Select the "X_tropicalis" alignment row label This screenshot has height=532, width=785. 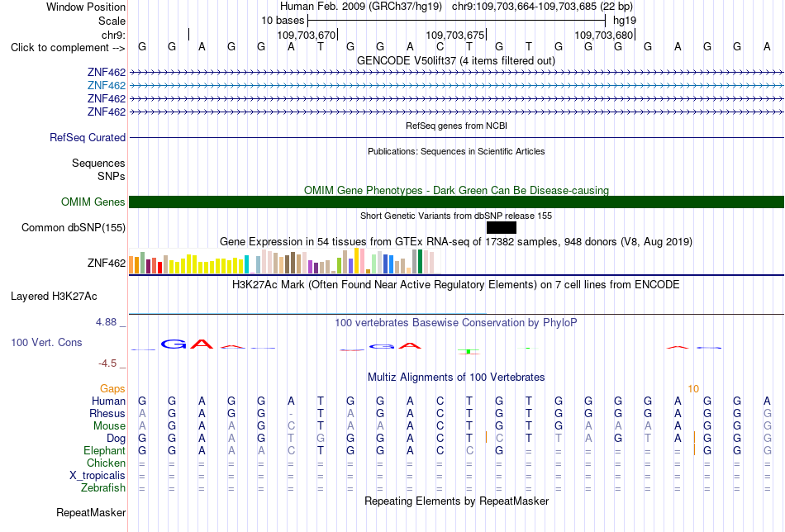98,476
